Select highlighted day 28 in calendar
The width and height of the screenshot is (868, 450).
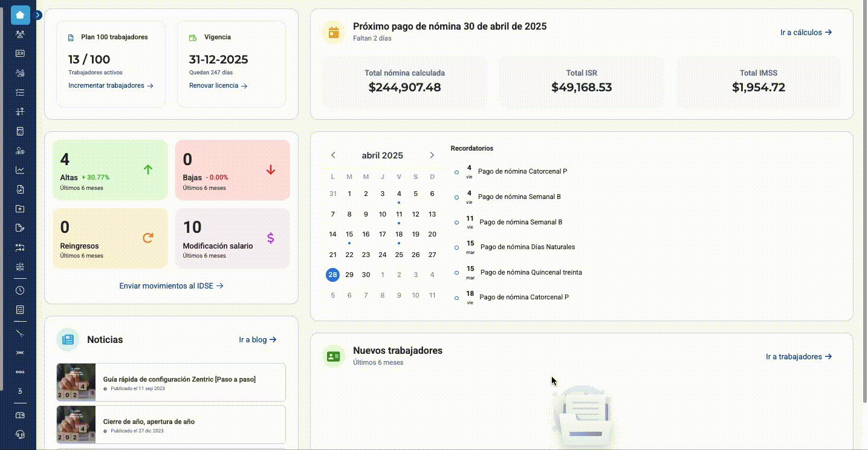click(332, 275)
